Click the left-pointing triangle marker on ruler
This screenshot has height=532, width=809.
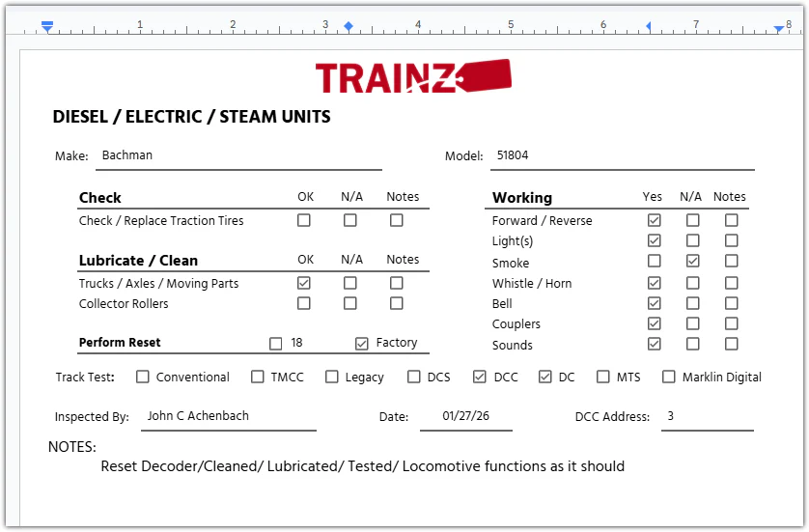(x=648, y=26)
